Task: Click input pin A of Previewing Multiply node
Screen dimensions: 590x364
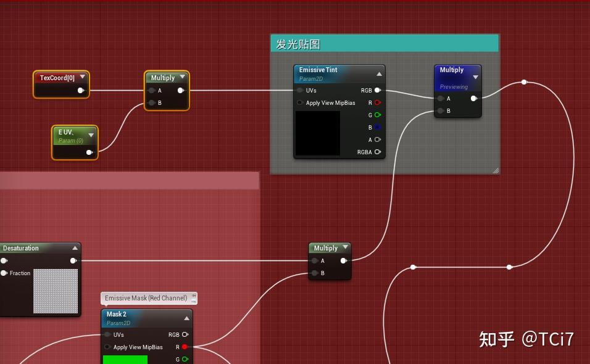Action: click(441, 99)
